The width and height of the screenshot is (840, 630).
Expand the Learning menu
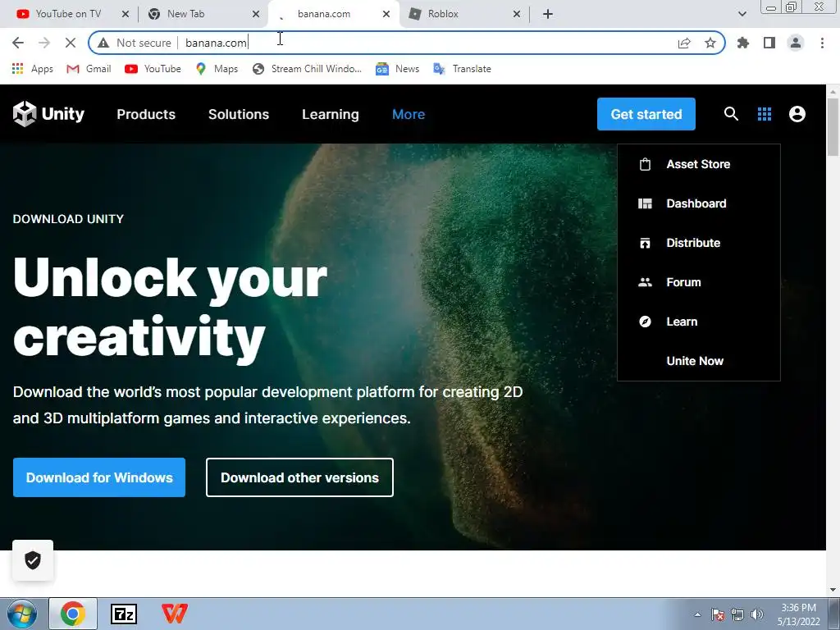[x=331, y=114]
